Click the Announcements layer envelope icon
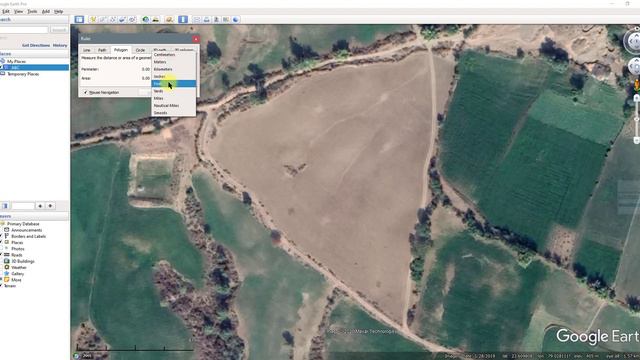 coord(7,230)
